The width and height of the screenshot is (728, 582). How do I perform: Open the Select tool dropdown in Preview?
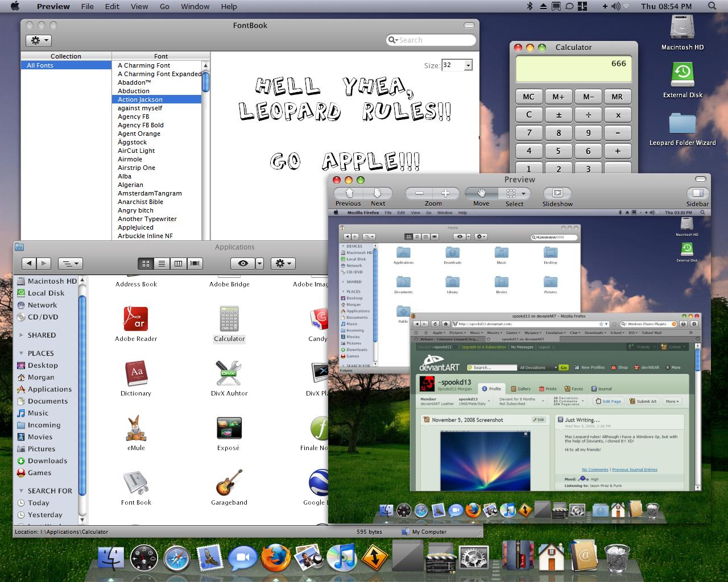(515, 193)
